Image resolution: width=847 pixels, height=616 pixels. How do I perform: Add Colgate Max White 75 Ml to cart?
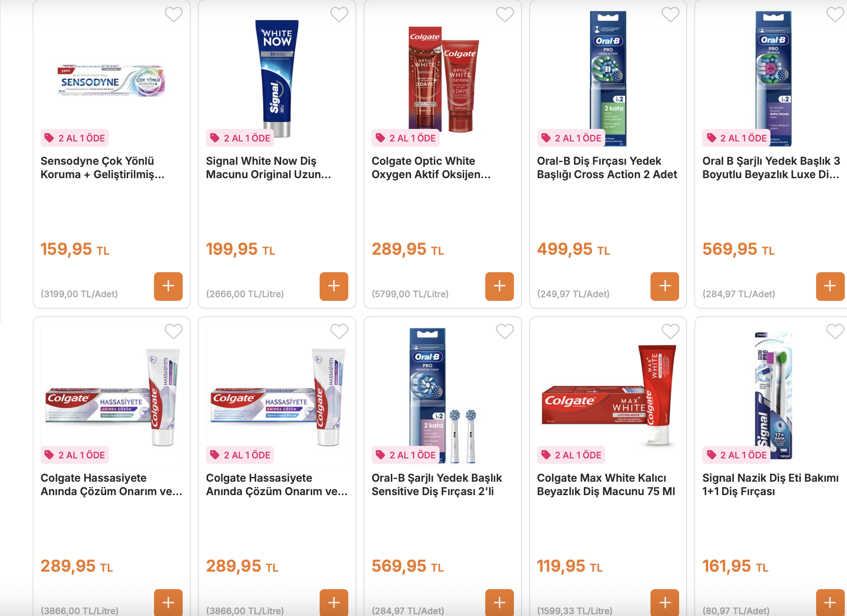(665, 603)
